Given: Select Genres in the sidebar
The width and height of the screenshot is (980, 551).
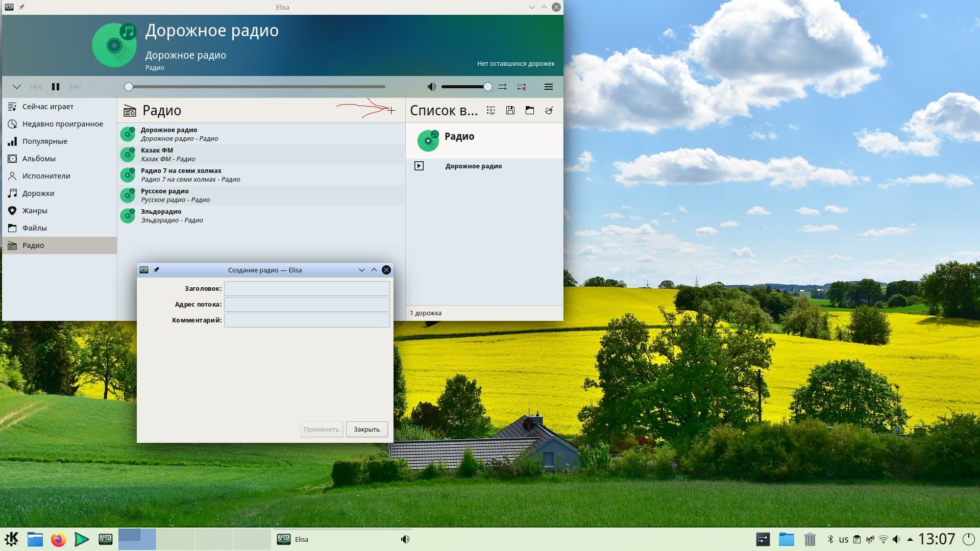Looking at the screenshot, I should click(35, 211).
